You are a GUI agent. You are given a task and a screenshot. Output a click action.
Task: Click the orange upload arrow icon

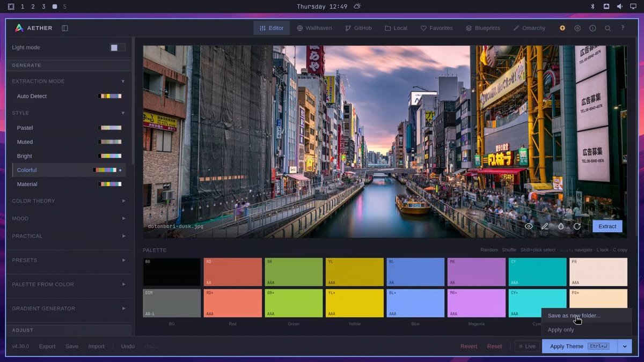pos(562,28)
